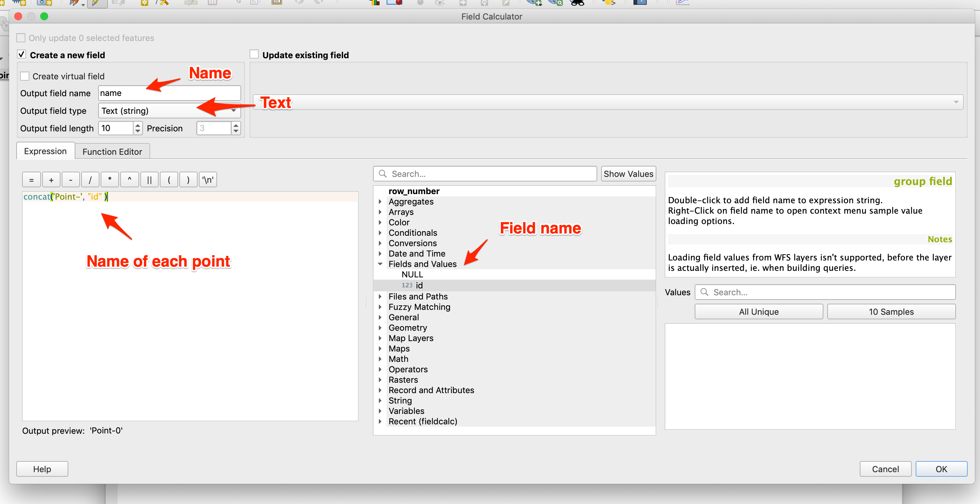Load All Unique field values
Viewport: 980px width, 504px height.
click(x=759, y=312)
